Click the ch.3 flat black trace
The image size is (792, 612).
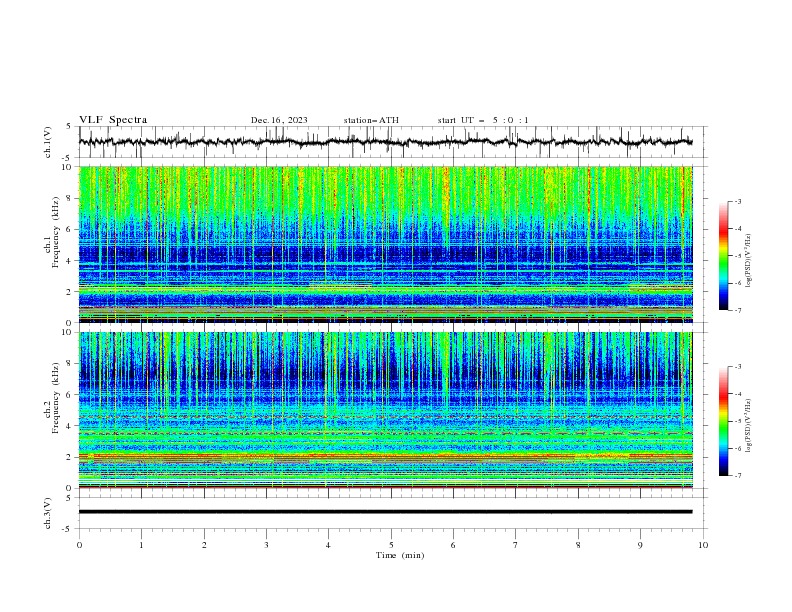tap(385, 512)
